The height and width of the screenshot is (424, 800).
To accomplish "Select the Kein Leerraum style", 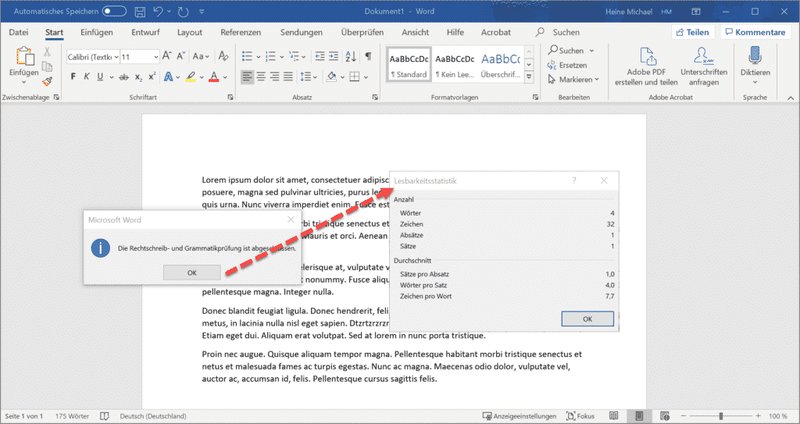I will 455,64.
